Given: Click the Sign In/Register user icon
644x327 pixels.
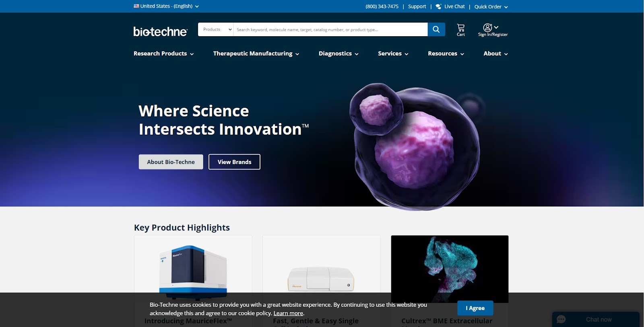Looking at the screenshot, I should [487, 27].
